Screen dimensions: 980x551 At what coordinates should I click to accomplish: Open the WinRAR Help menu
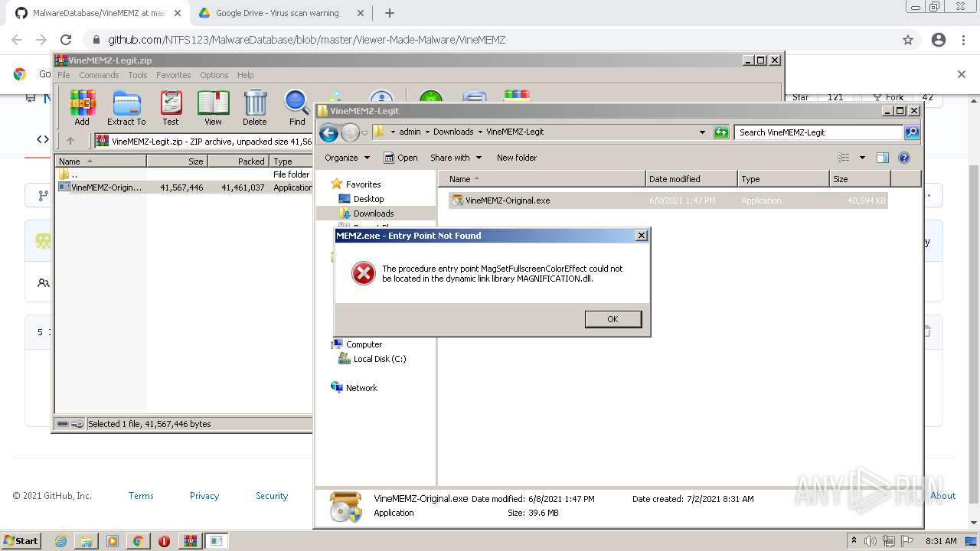245,75
